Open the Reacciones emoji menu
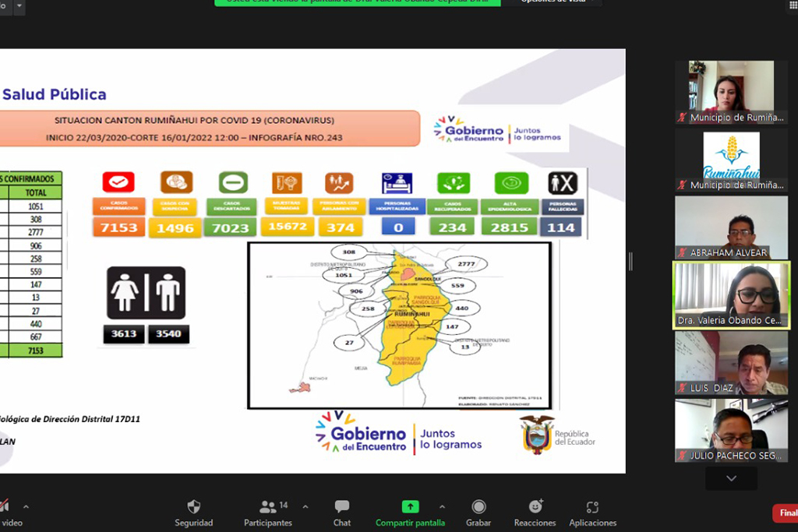Image resolution: width=798 pixels, height=532 pixels. [535, 507]
